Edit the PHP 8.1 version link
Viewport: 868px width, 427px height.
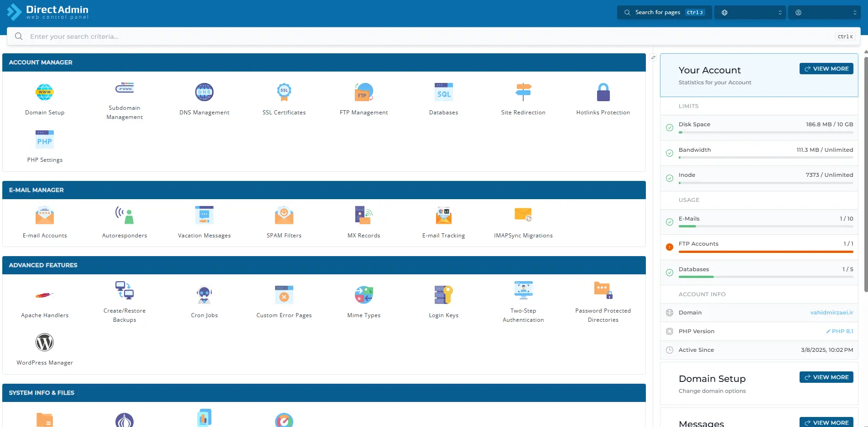pos(839,331)
